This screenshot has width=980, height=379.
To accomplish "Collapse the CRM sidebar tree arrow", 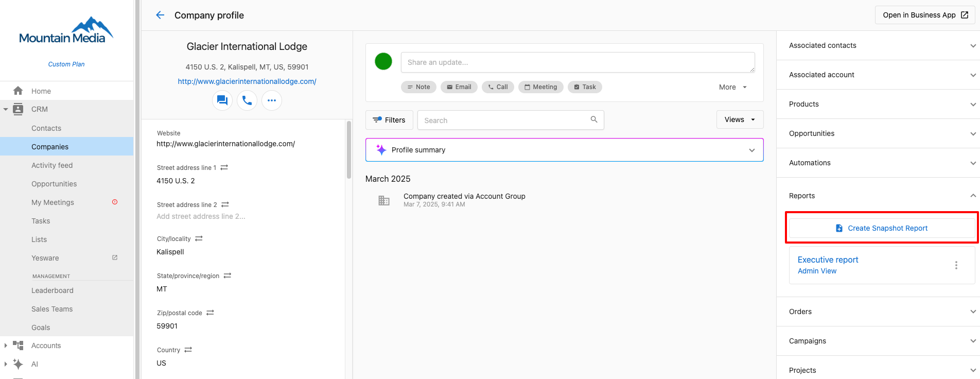I will tap(6, 109).
